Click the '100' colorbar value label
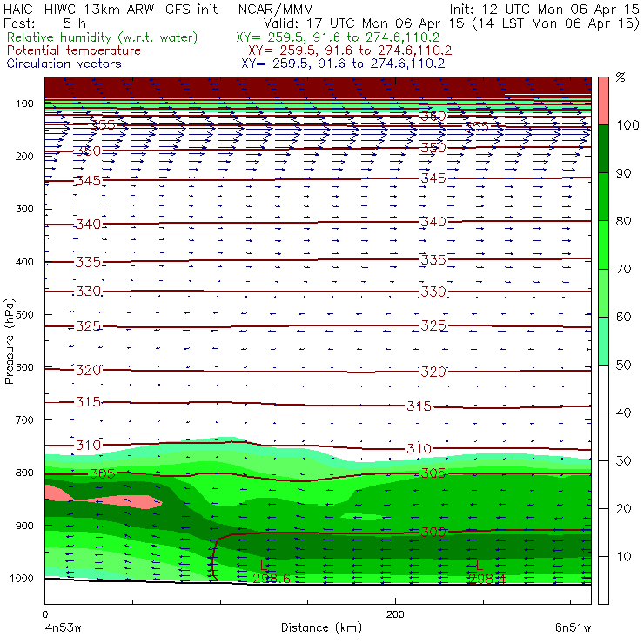644x644 pixels. [x=628, y=124]
